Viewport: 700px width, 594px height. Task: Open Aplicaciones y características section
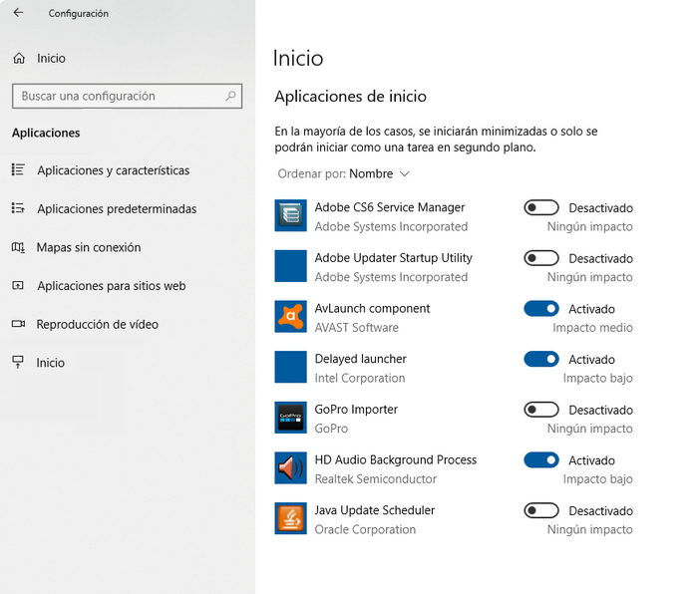pos(113,170)
